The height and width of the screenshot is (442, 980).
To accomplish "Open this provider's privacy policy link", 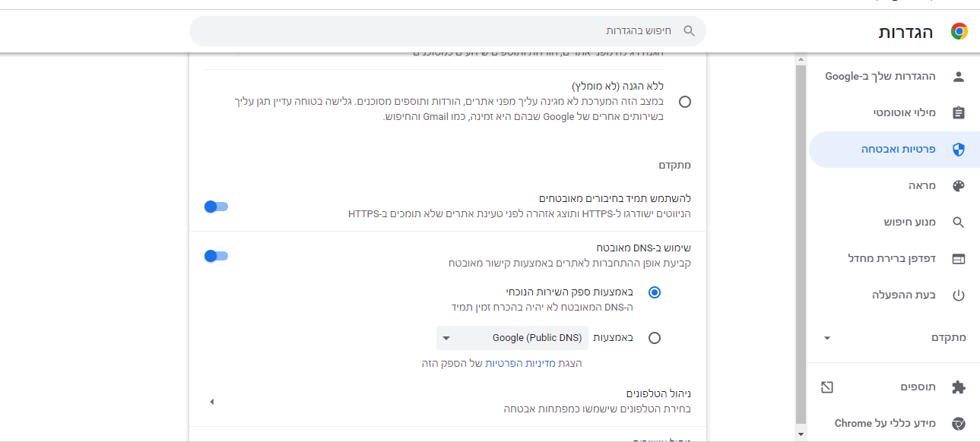I will click(502, 363).
